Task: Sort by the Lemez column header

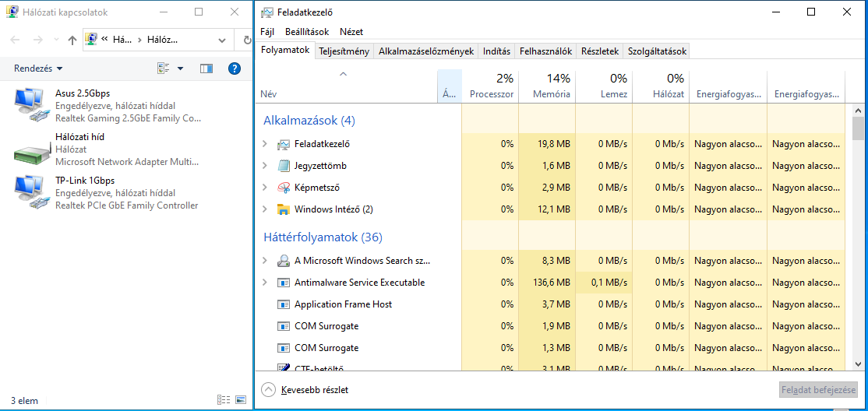Action: pos(604,86)
